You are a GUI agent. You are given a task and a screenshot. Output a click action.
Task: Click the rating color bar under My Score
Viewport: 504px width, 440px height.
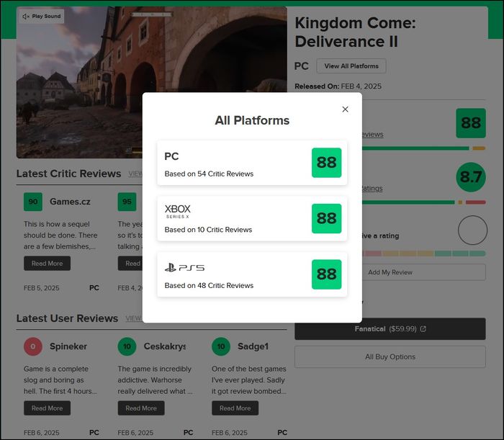424,253
